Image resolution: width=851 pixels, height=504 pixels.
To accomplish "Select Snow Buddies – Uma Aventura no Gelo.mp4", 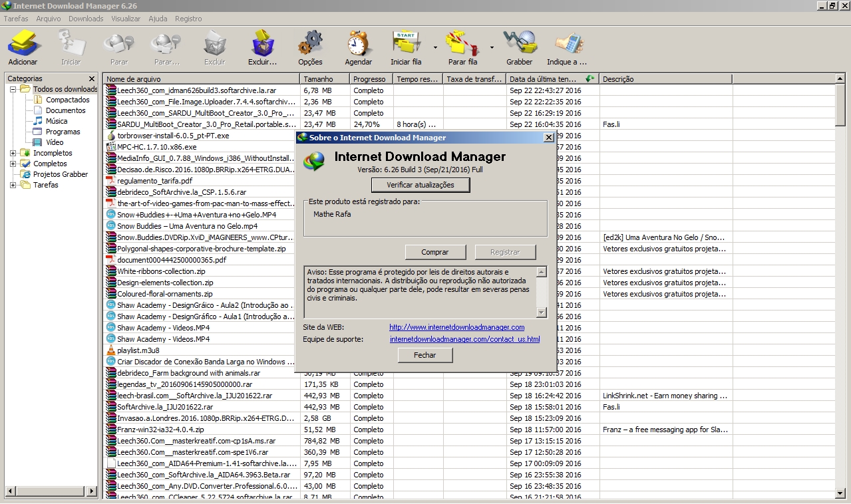I will pyautogui.click(x=188, y=226).
